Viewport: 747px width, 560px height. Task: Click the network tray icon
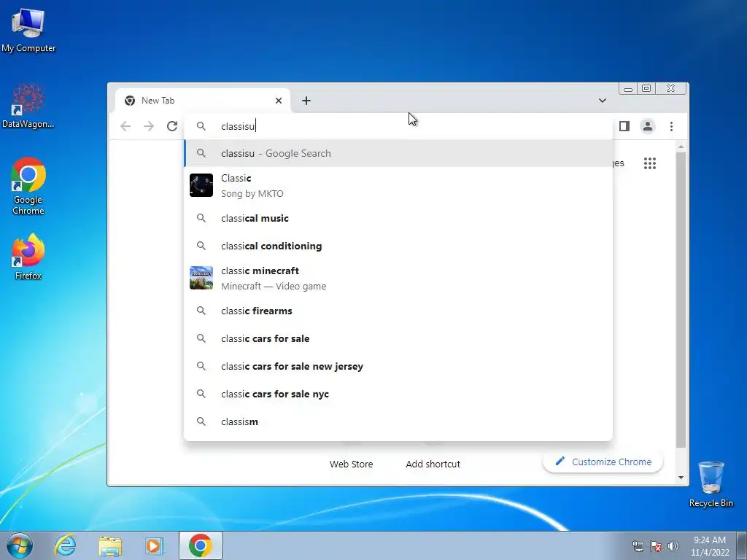click(x=638, y=546)
